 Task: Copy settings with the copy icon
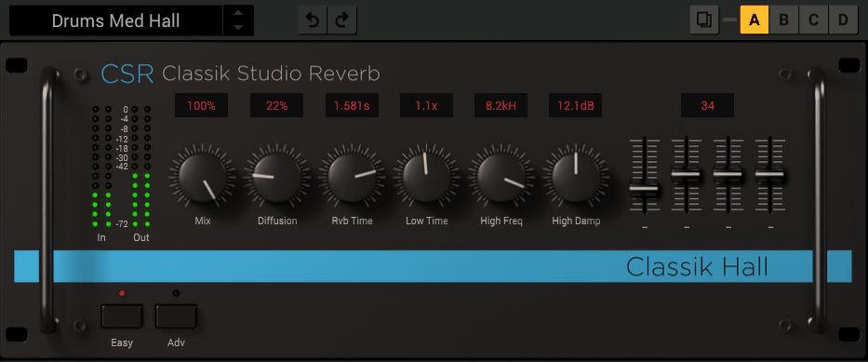click(704, 20)
